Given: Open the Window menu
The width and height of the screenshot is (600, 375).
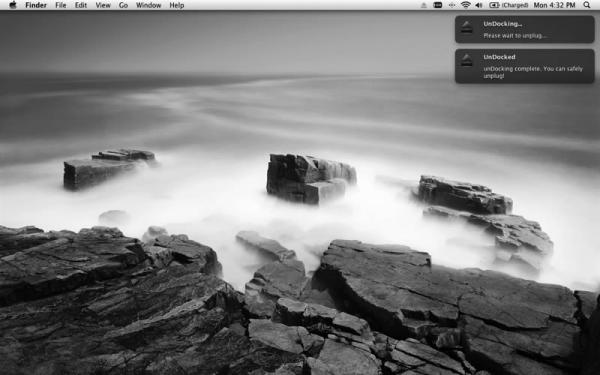Looking at the screenshot, I should coord(148,5).
